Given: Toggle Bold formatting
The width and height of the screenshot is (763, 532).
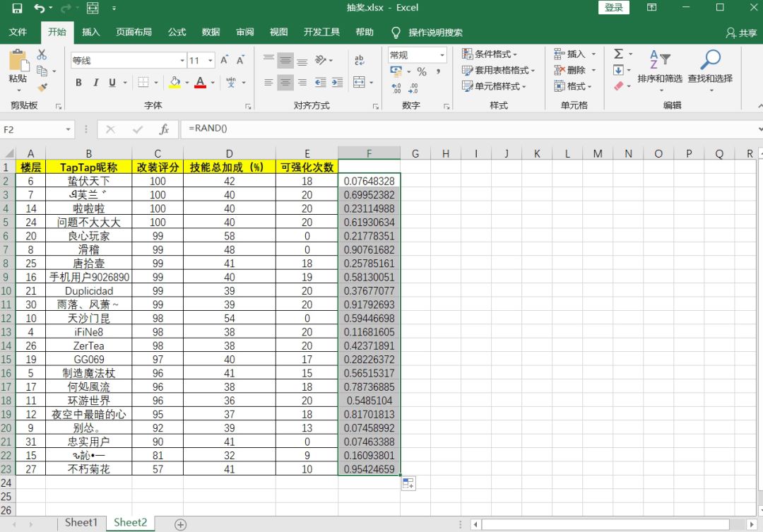Looking at the screenshot, I should [78, 82].
